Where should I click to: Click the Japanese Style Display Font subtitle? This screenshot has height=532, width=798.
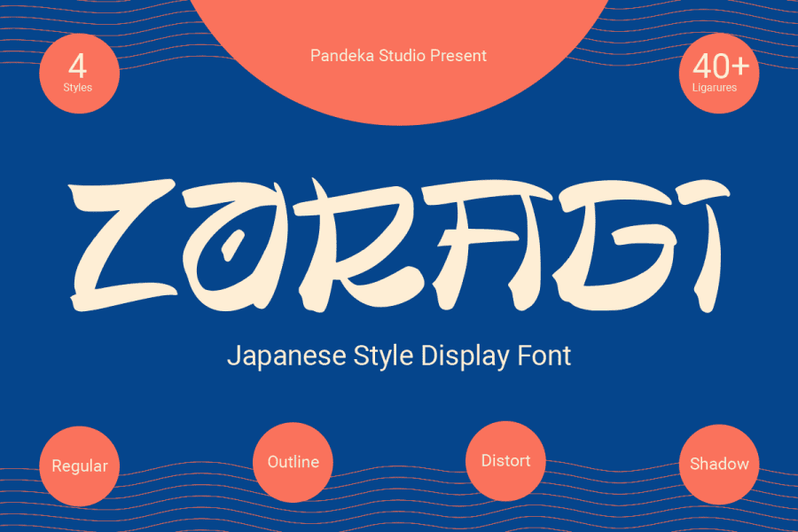pyautogui.click(x=399, y=356)
